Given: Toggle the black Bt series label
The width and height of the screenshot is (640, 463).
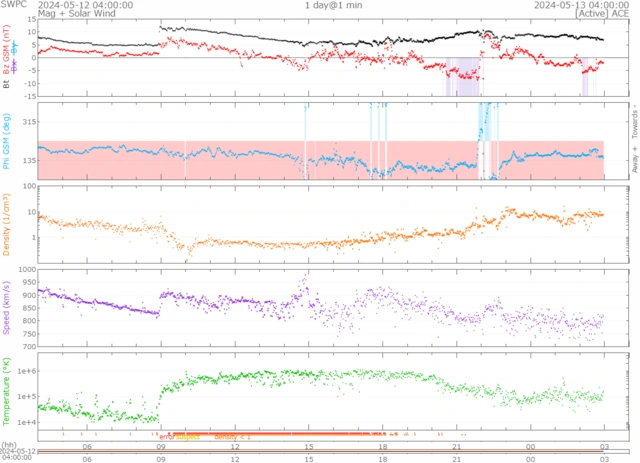Looking at the screenshot, I should tap(7, 85).
